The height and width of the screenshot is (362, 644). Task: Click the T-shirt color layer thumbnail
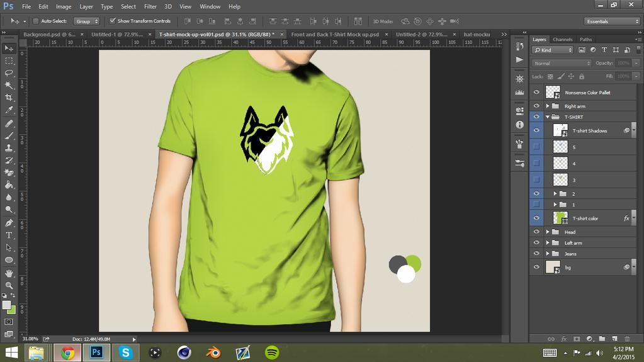tap(560, 218)
